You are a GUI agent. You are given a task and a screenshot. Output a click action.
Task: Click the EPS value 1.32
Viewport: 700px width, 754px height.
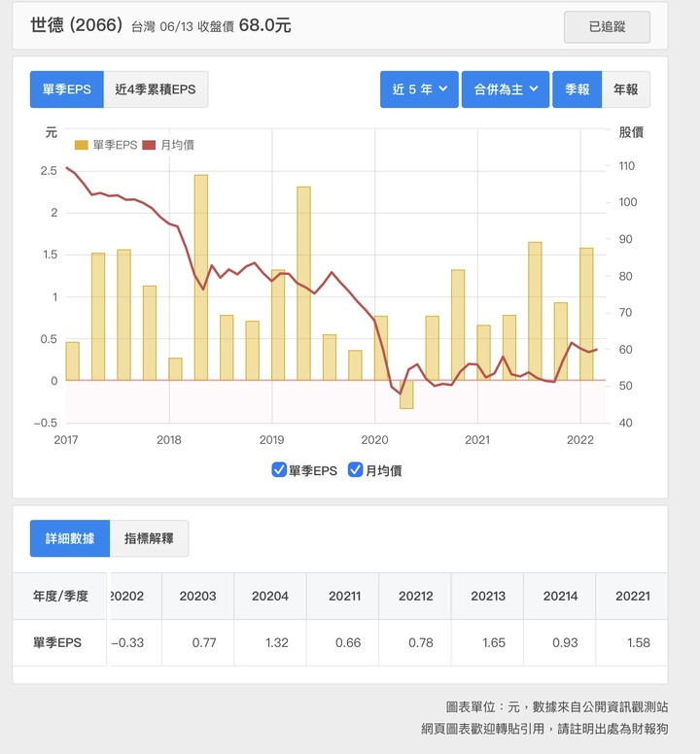tap(277, 643)
